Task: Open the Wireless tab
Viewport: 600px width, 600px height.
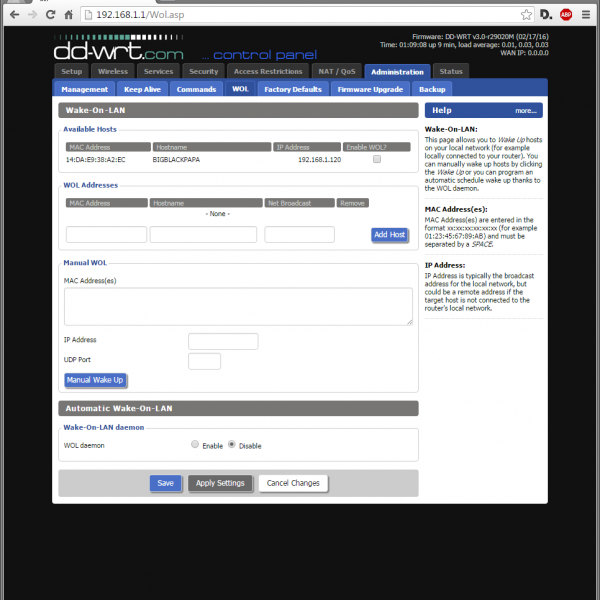Action: pyautogui.click(x=112, y=72)
